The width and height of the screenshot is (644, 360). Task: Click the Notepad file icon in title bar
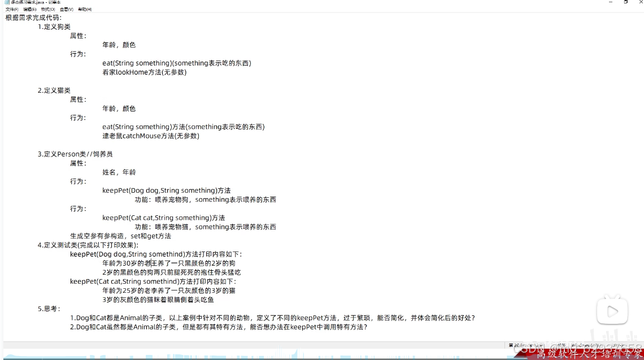point(7,2)
